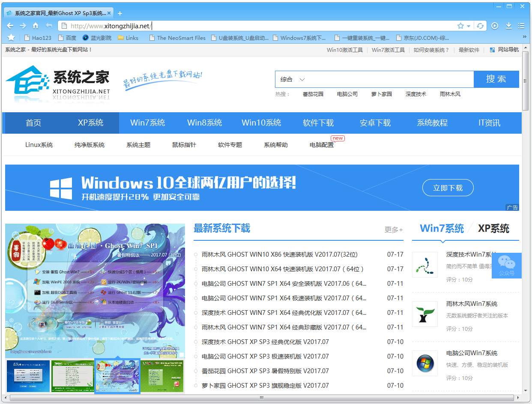Open Hao123 bookmark

(x=38, y=38)
